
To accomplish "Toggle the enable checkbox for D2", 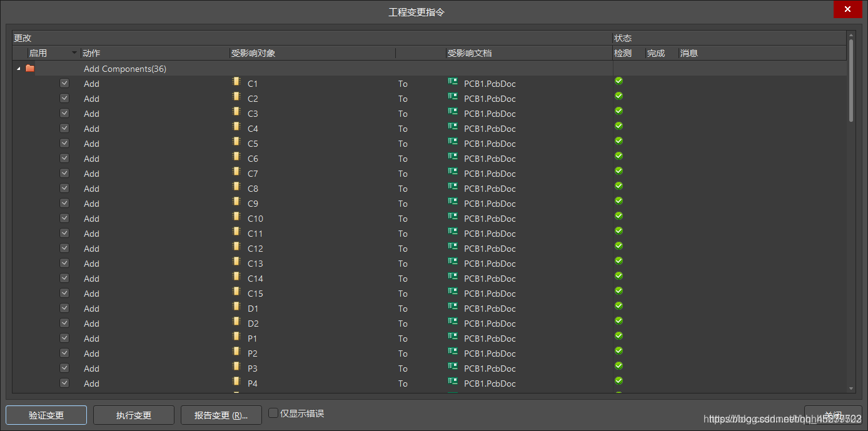I will 64,323.
